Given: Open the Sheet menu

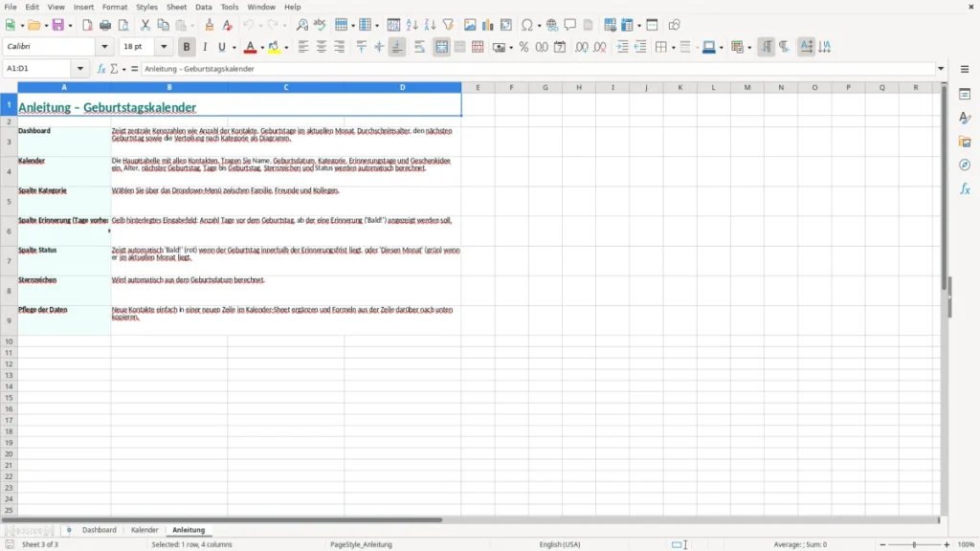Looking at the screenshot, I should pos(176,7).
